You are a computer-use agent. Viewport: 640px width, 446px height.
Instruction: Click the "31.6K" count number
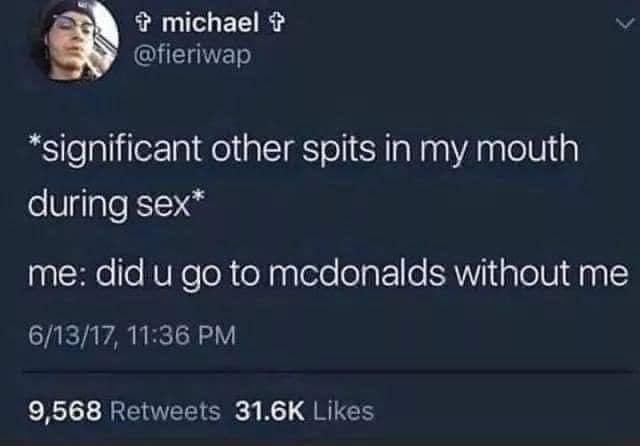[x=269, y=411]
